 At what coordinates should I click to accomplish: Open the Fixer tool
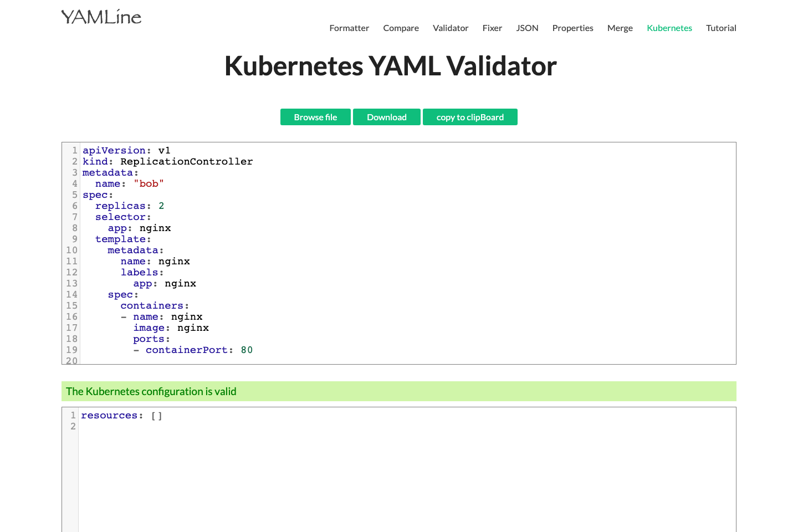pyautogui.click(x=492, y=28)
